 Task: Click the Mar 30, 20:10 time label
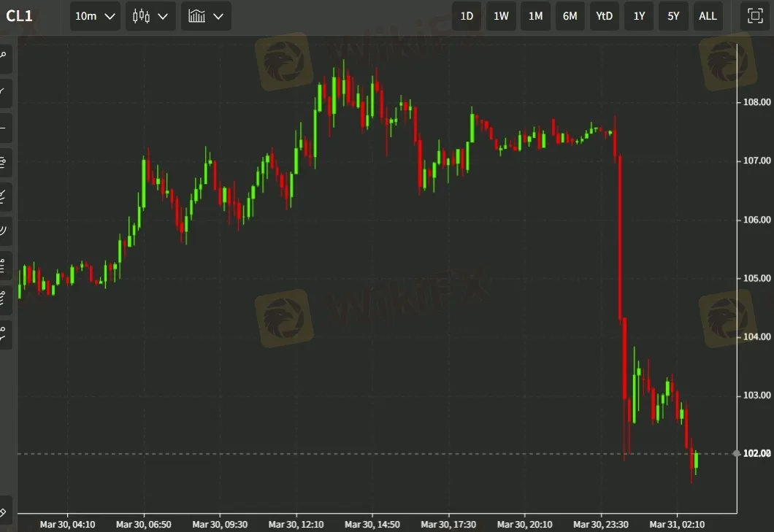525,524
